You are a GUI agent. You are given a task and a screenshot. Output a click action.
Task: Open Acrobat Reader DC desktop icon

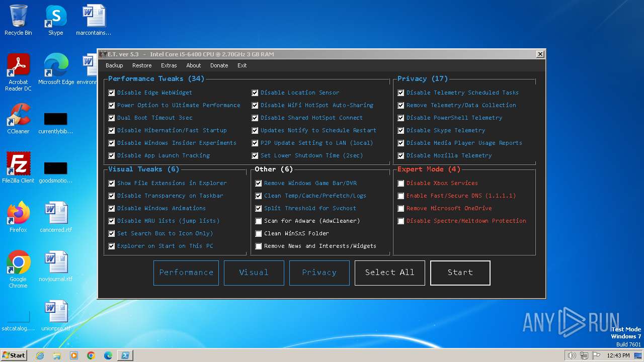18,72
